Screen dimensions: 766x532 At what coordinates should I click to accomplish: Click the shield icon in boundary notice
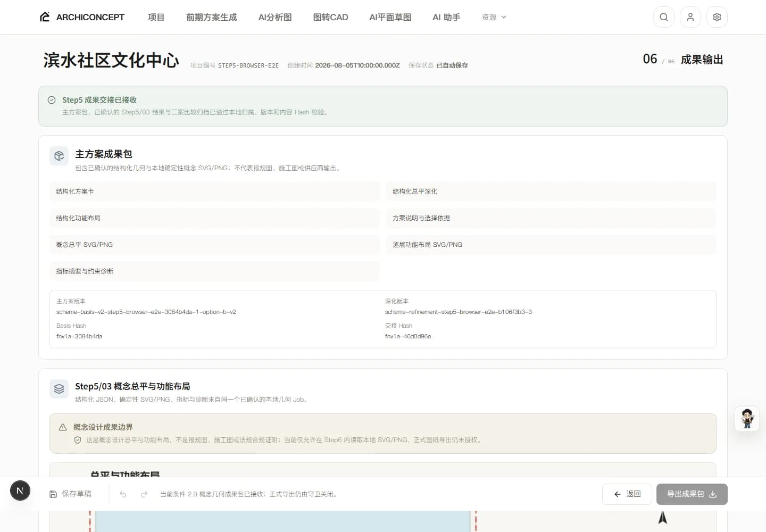point(78,440)
